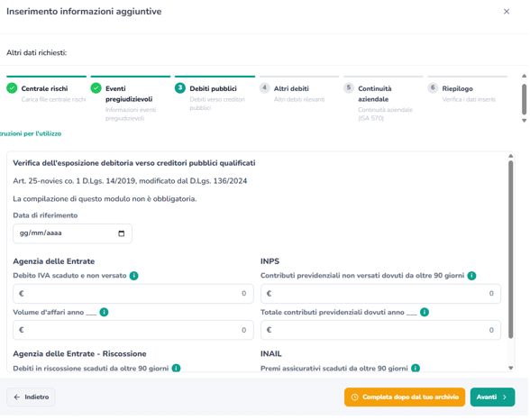The image size is (530, 420).
Task: Show info for Contributi previdenziali non versati
Action: click(471, 276)
